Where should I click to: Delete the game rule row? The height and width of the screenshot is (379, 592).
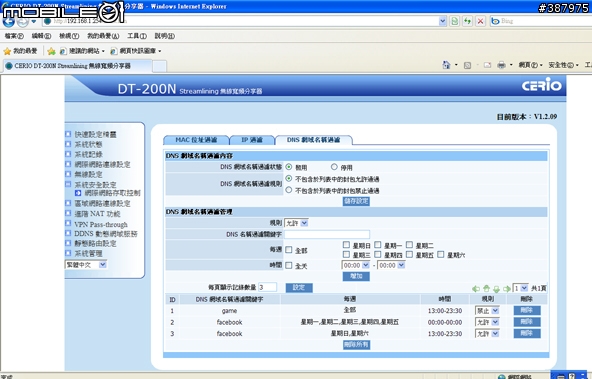coord(527,311)
